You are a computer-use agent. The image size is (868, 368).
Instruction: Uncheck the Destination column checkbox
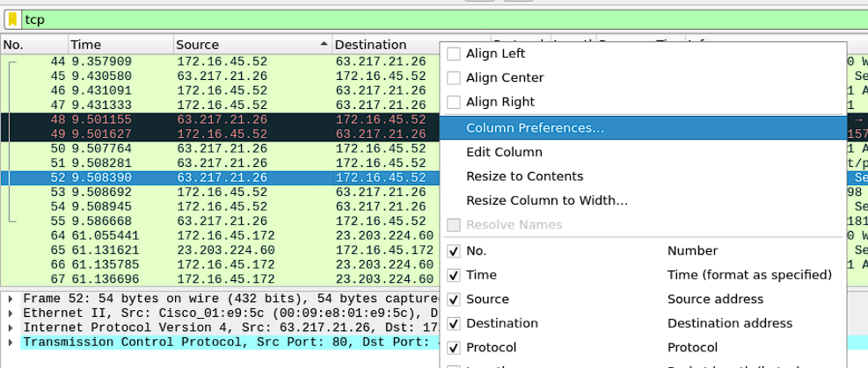point(454,323)
